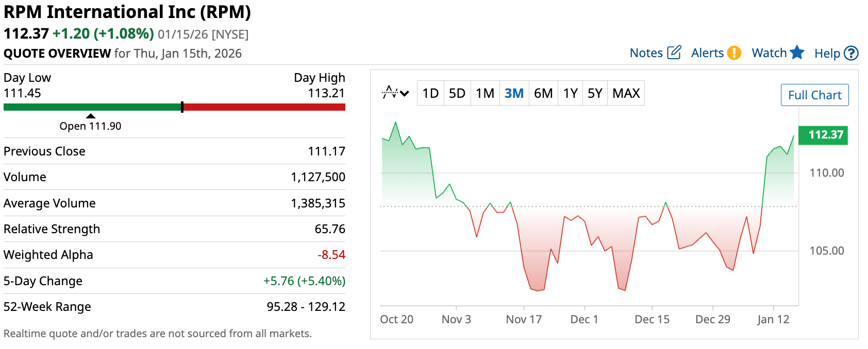868x349 pixels.
Task: Click the Watch star icon
Action: pos(797,53)
